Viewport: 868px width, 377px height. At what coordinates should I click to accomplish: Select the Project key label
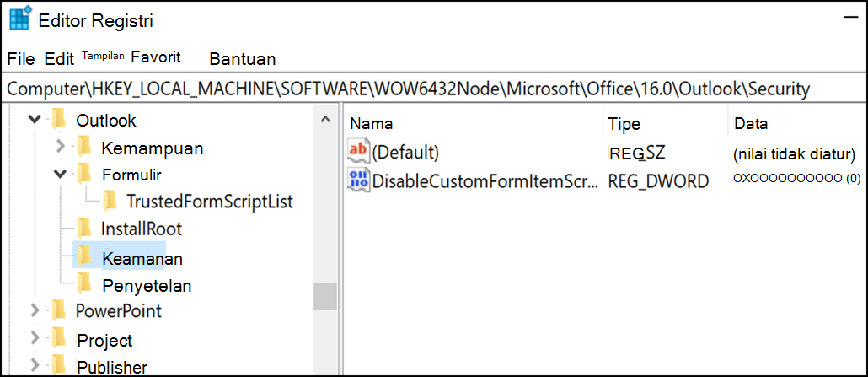point(105,340)
